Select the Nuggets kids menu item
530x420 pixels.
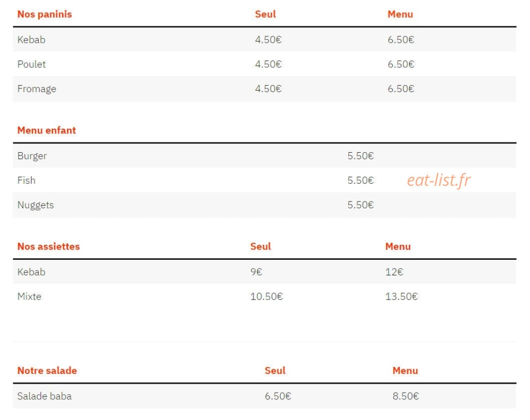pos(35,205)
